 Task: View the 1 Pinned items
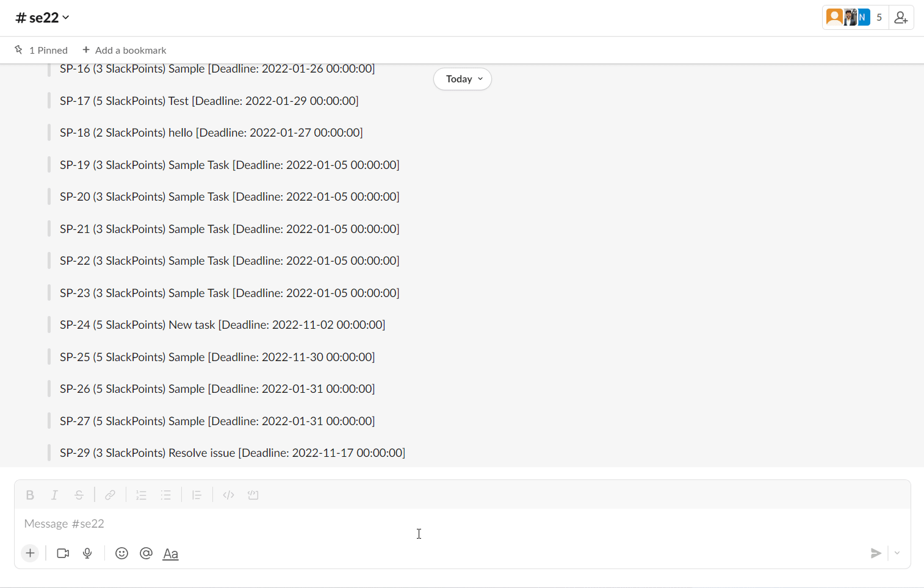pos(41,50)
